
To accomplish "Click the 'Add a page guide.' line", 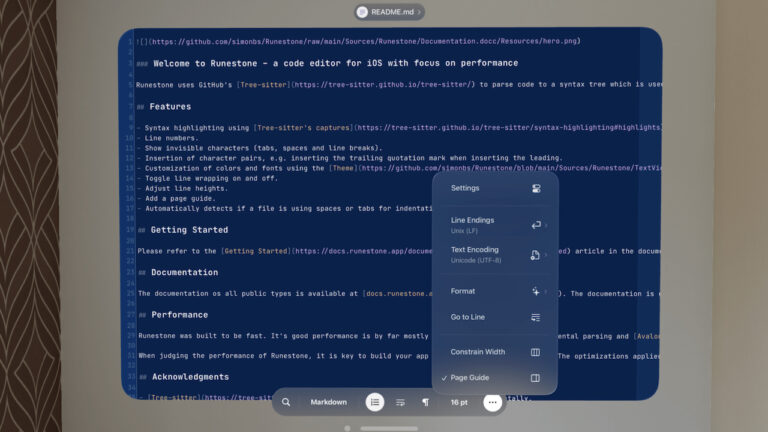I will click(x=180, y=198).
